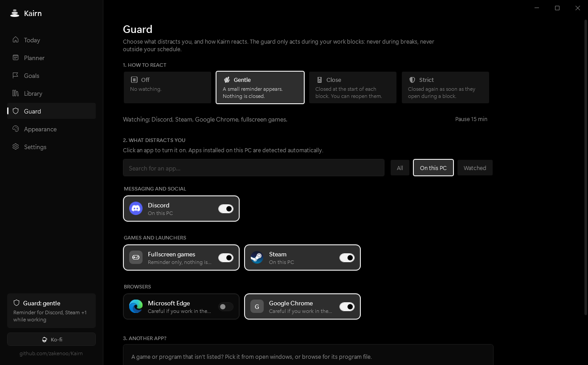Click the Gentle mode leaf icon
The width and height of the screenshot is (588, 365).
227,80
